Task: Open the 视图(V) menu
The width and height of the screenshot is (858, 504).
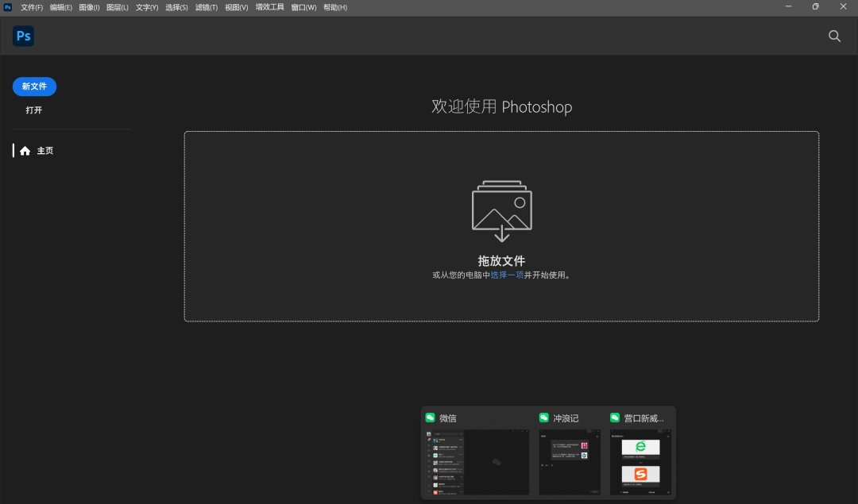Action: click(x=237, y=8)
